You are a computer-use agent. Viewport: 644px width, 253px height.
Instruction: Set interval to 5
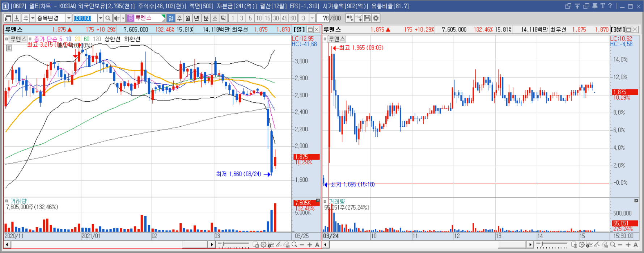click(x=250, y=18)
